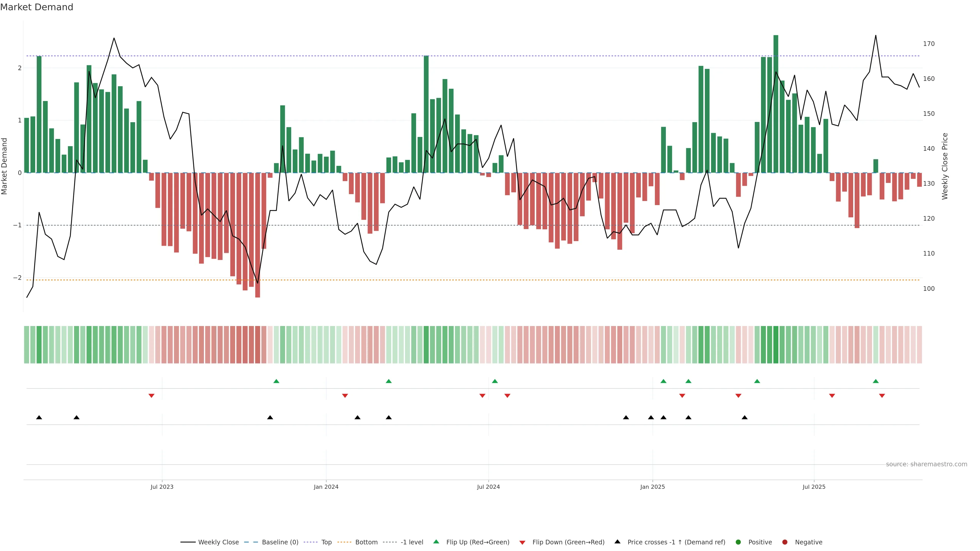The width and height of the screenshot is (980, 551).
Task: Click the Jul 2025 x-axis label
Action: point(814,487)
